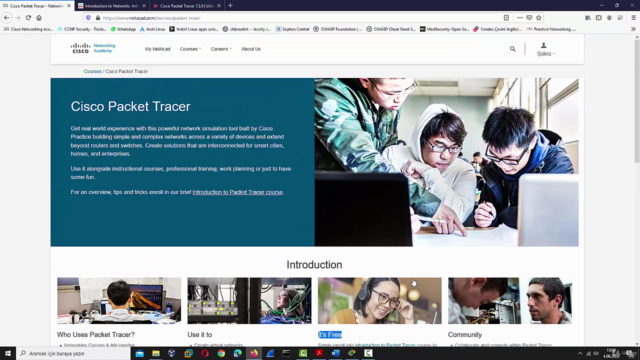Click the page vertical scrollbar thumb
This screenshot has height=360, width=640.
[637, 102]
